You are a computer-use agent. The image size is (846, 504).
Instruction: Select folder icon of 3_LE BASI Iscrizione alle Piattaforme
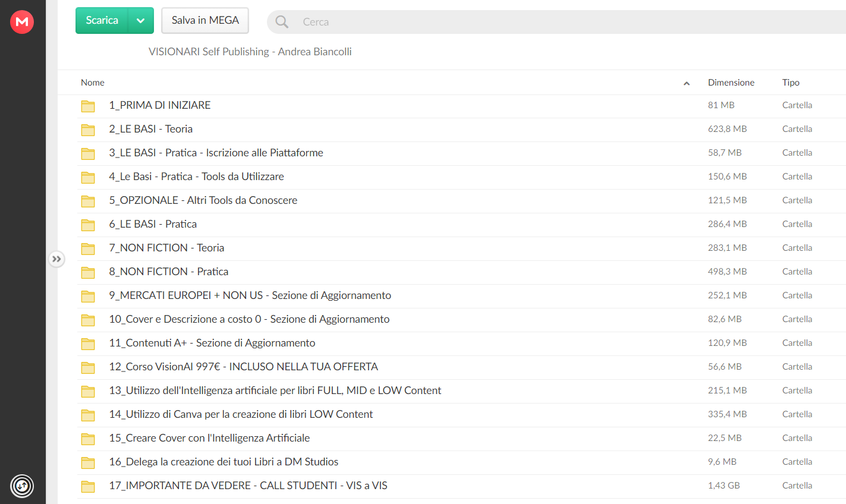(88, 153)
